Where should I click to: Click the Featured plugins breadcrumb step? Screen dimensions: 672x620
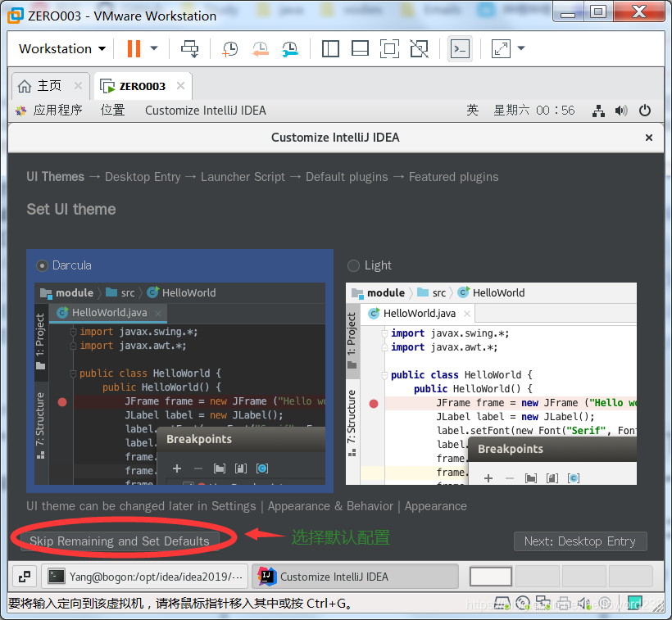pos(453,177)
